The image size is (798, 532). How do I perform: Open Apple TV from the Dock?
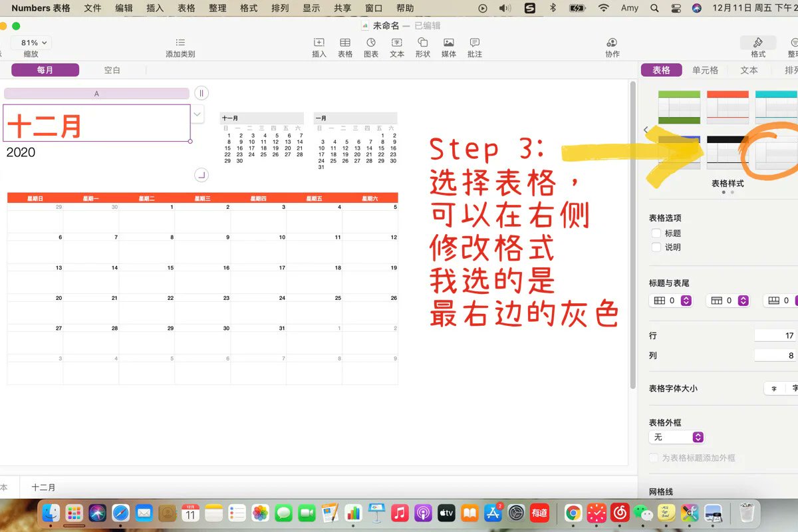[446, 513]
